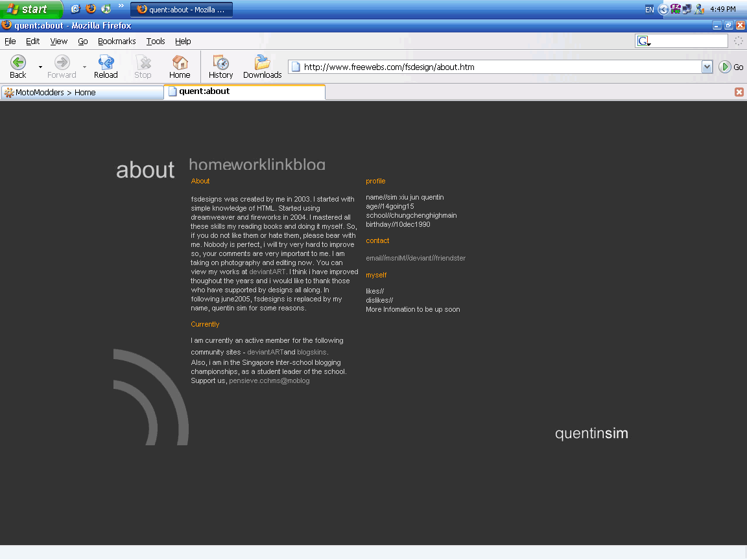Image resolution: width=747 pixels, height=560 pixels.
Task: Open Firefox from the Quick Launch bar
Action: pos(91,8)
